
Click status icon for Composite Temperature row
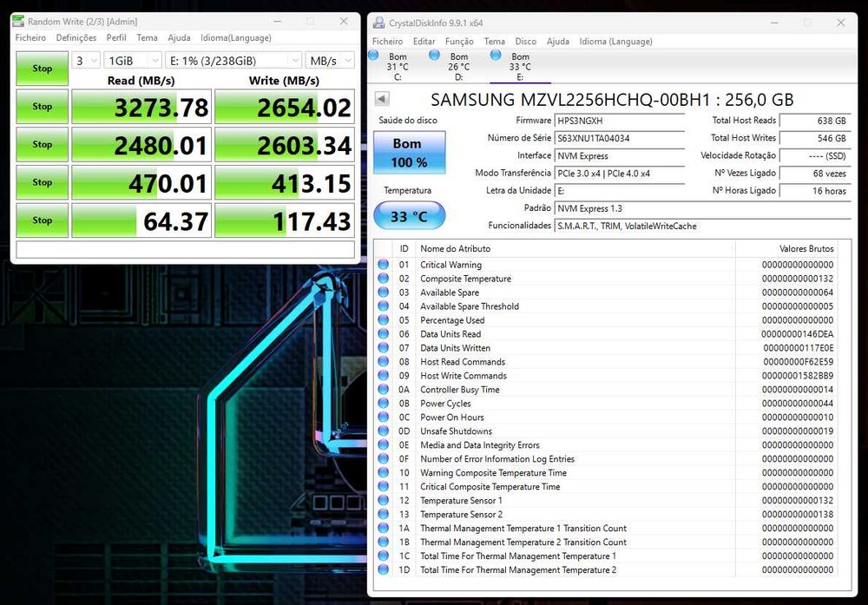[x=383, y=279]
